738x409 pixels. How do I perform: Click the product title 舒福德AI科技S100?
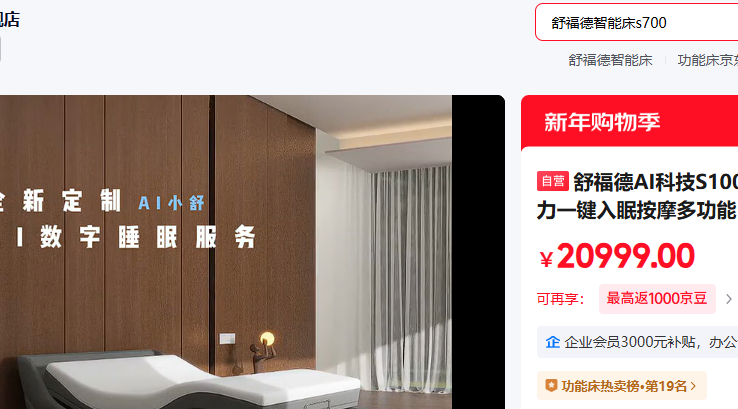[x=656, y=182]
